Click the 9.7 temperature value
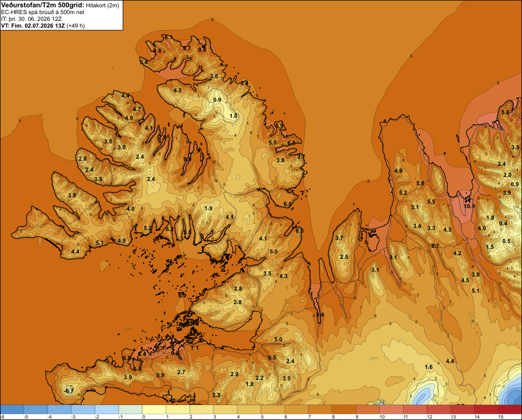 click(x=187, y=48)
